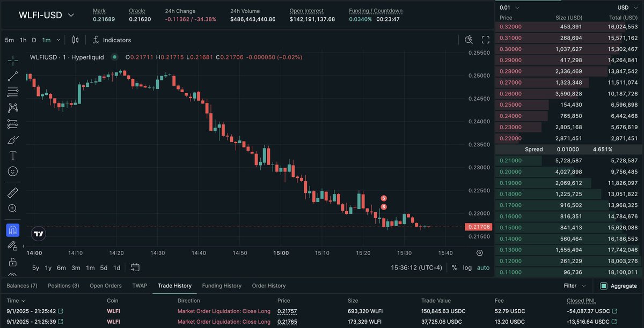Toggle the green symbol status dot

[x=114, y=57]
